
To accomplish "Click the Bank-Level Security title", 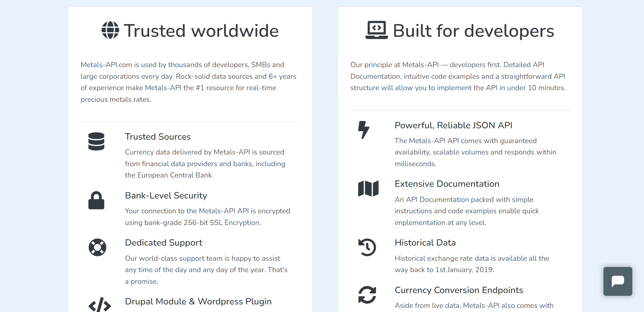I will [166, 195].
